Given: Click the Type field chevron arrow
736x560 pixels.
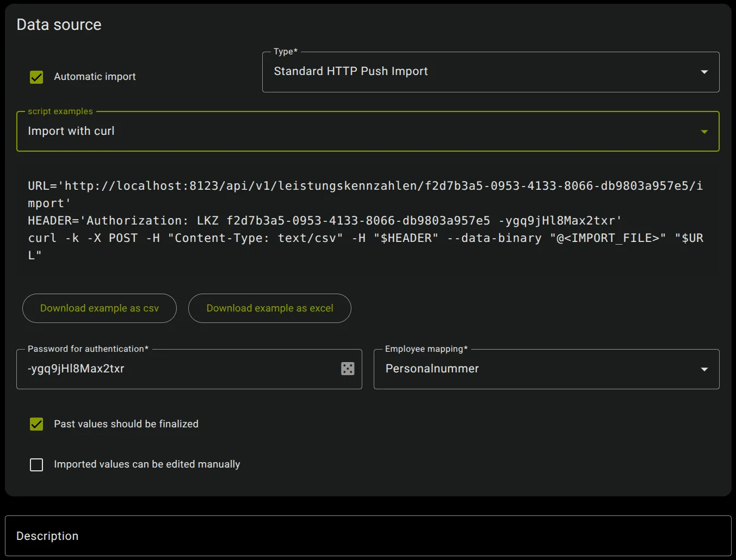Looking at the screenshot, I should point(704,71).
